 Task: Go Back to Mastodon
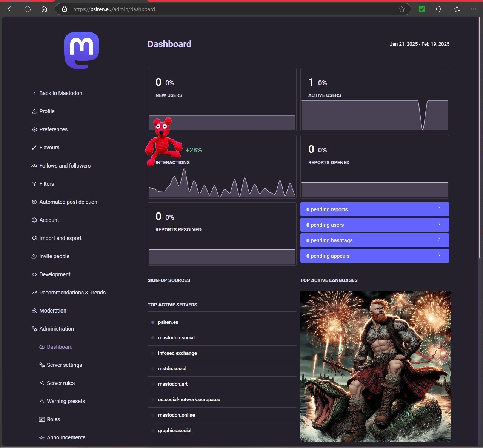click(60, 93)
